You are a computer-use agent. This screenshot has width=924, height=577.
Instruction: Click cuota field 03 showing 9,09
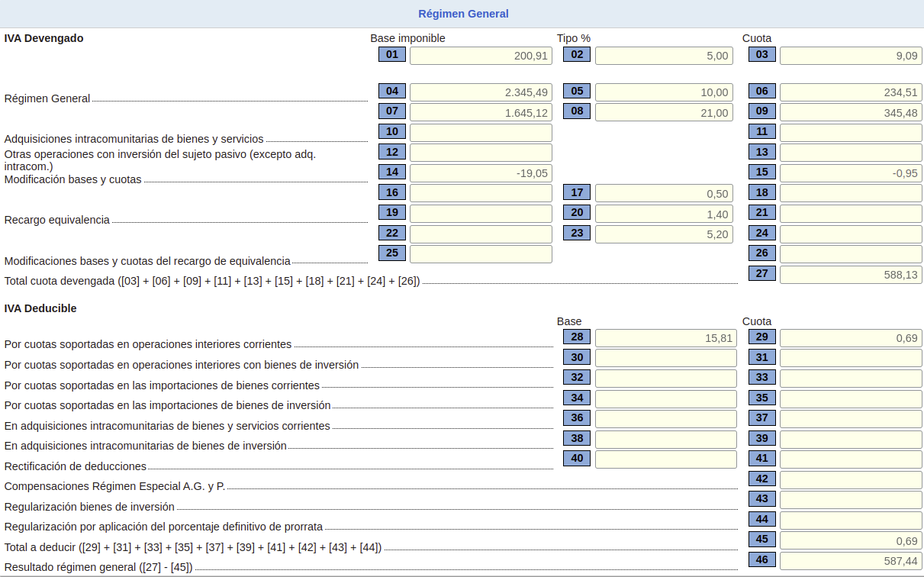pyautogui.click(x=851, y=56)
